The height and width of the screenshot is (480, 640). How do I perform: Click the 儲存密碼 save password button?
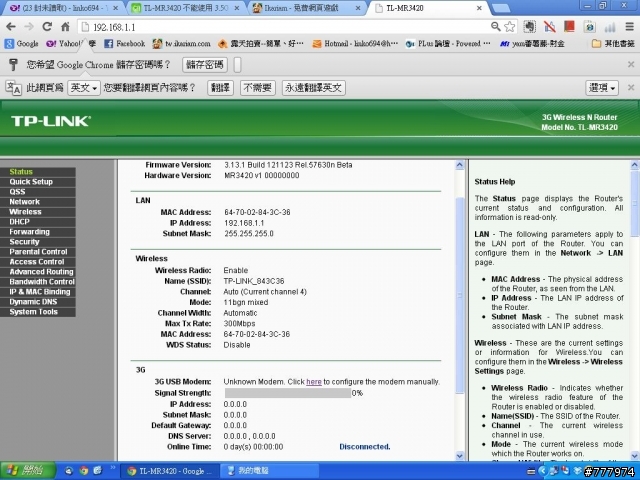(205, 65)
